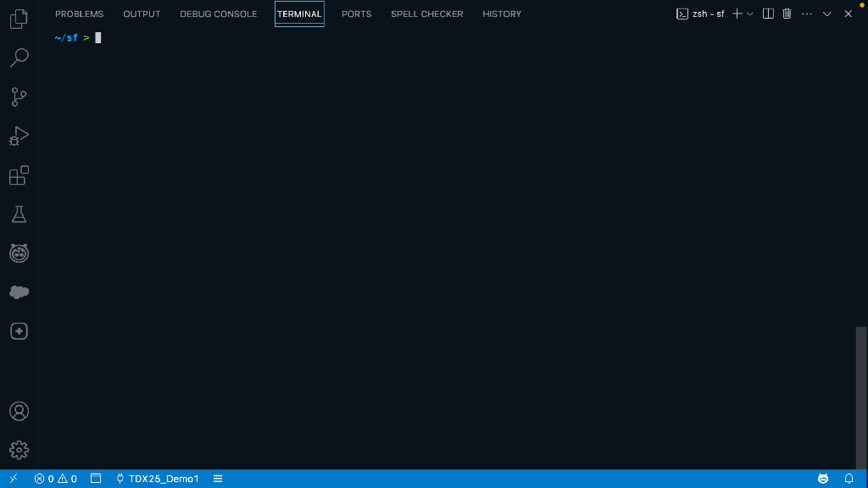This screenshot has width=868, height=488.
Task: Click the notifications bell in the status bar
Action: pyautogui.click(x=849, y=479)
